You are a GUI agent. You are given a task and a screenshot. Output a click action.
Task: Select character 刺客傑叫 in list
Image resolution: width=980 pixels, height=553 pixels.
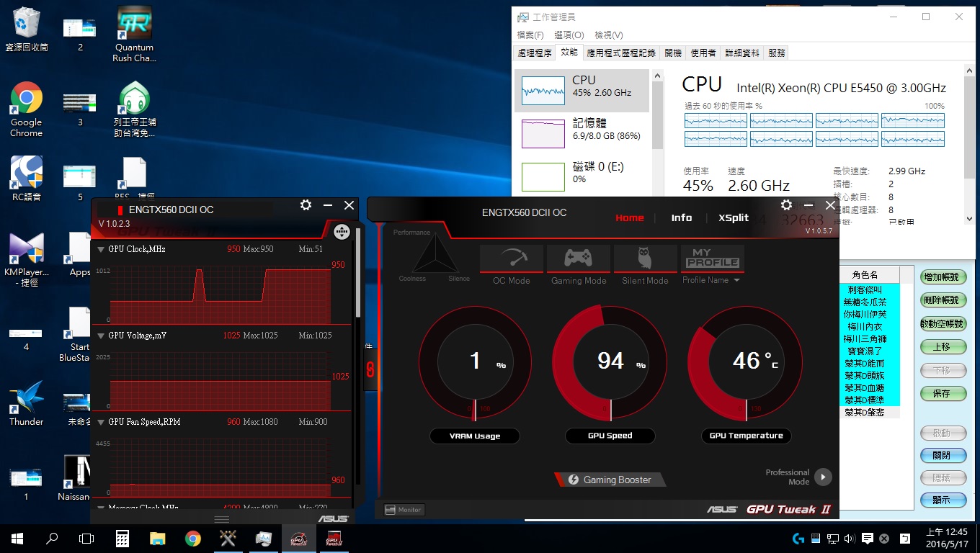[x=865, y=289]
